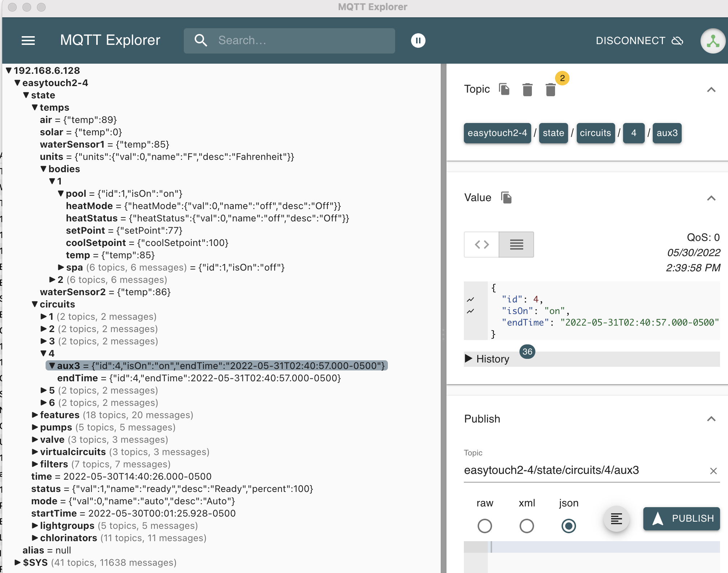This screenshot has height=573, width=728.
Task: Select the waterSensor2 topic
Action: [x=105, y=292]
